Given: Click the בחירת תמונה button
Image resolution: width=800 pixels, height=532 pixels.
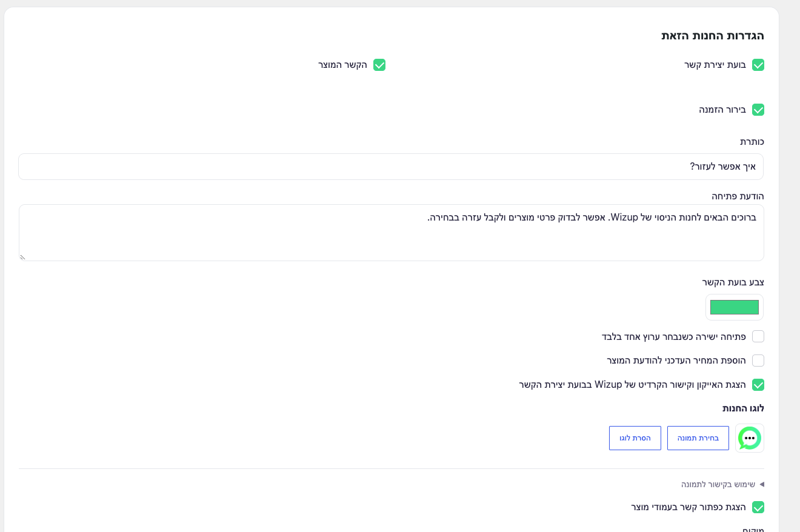Looking at the screenshot, I should 698,438.
